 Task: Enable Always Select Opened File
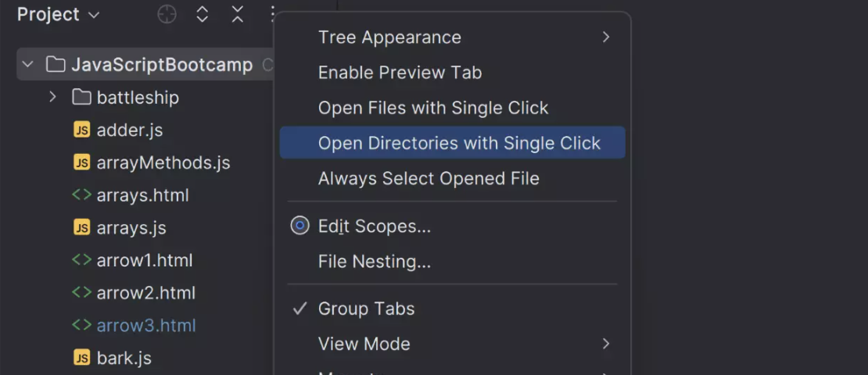pyautogui.click(x=428, y=178)
